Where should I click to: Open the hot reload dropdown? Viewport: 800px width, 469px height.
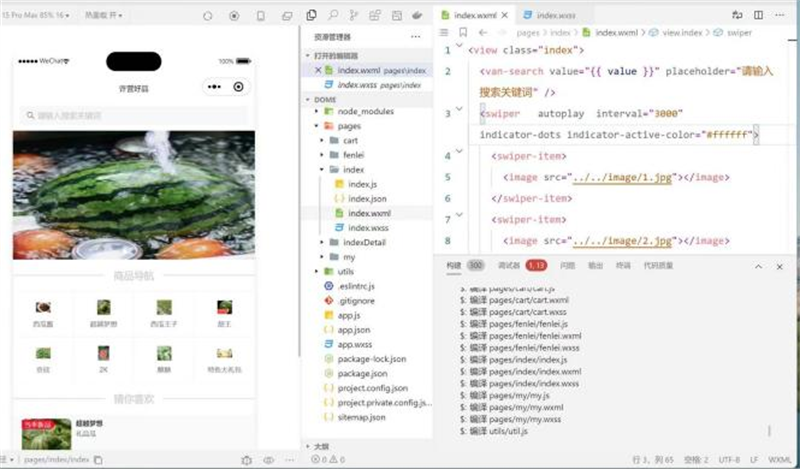click(x=105, y=17)
